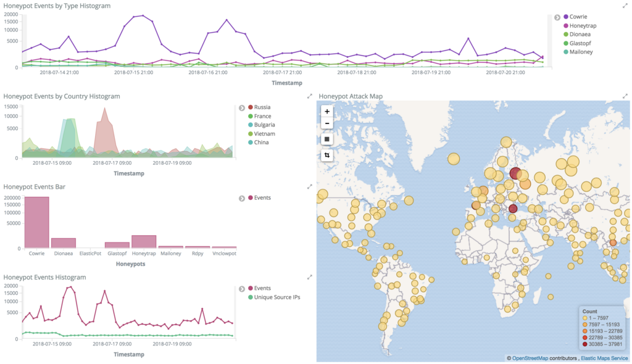Expand Events by Country Histogram fullscreen
Viewport: 632px width, 364px height.
pyautogui.click(x=310, y=96)
